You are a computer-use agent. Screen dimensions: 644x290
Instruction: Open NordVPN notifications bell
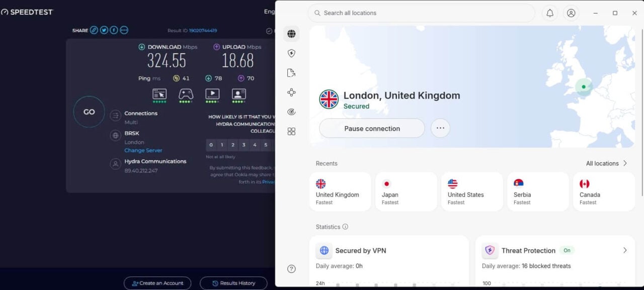click(x=550, y=13)
